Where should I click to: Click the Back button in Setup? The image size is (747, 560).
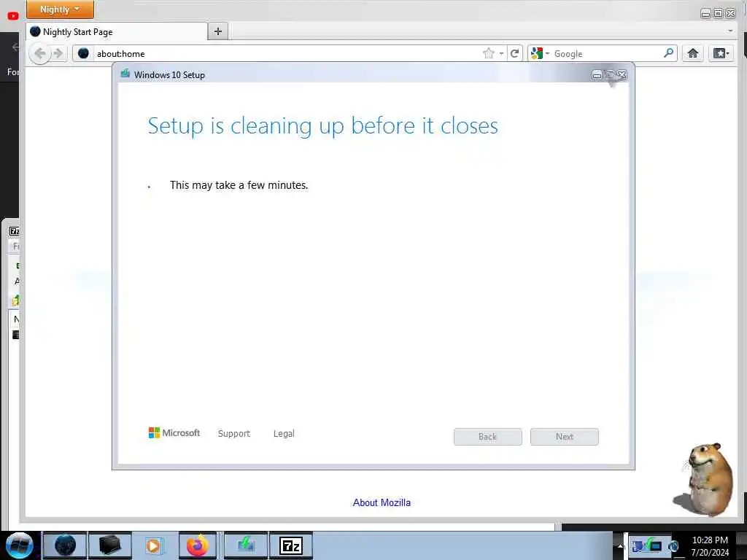(x=487, y=437)
